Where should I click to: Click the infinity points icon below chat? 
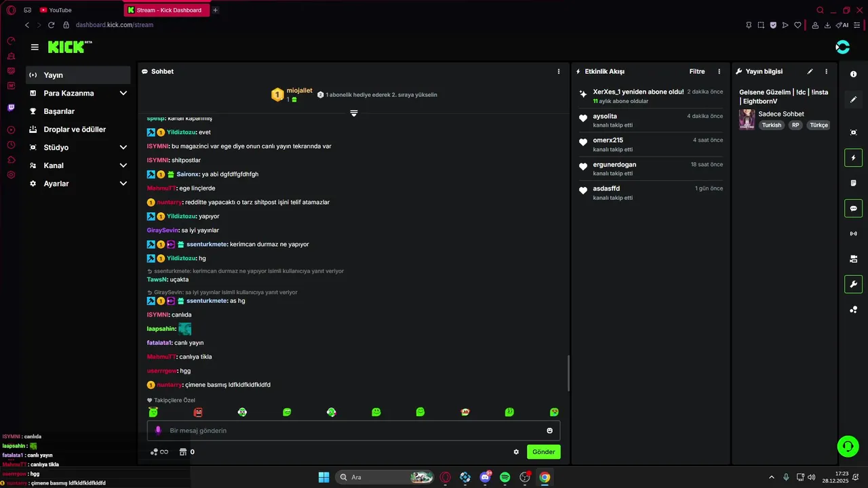(x=159, y=452)
